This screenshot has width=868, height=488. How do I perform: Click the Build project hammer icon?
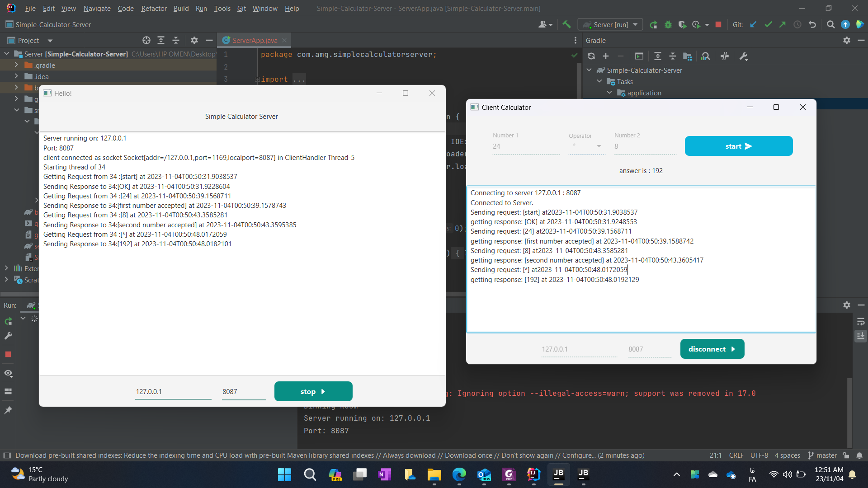click(566, 24)
